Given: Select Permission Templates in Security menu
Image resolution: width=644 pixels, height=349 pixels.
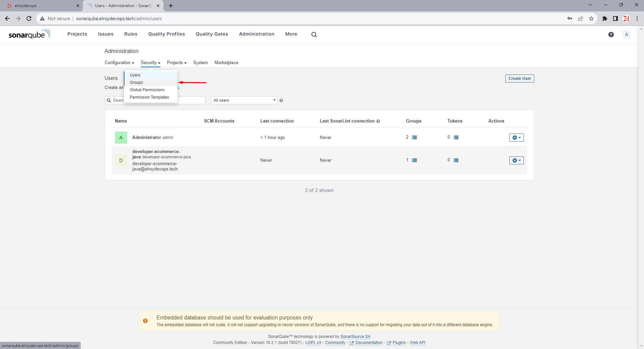Looking at the screenshot, I should click(151, 97).
